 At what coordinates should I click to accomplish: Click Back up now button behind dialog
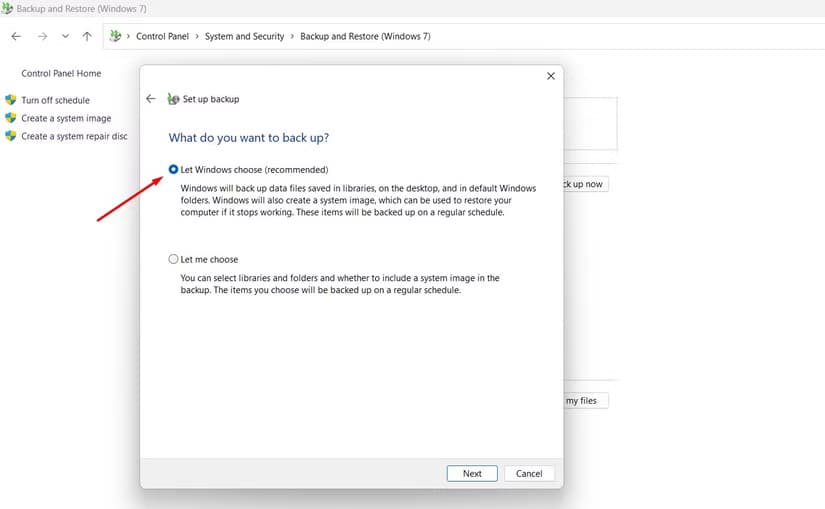point(586,184)
